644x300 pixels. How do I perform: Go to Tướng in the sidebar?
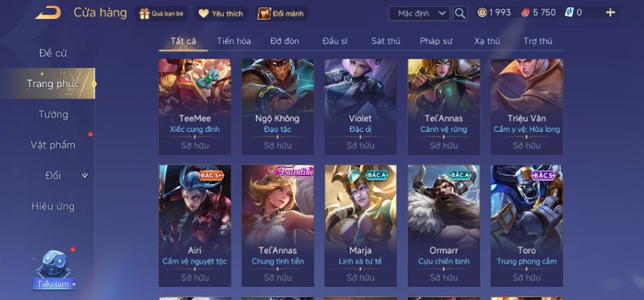click(54, 114)
